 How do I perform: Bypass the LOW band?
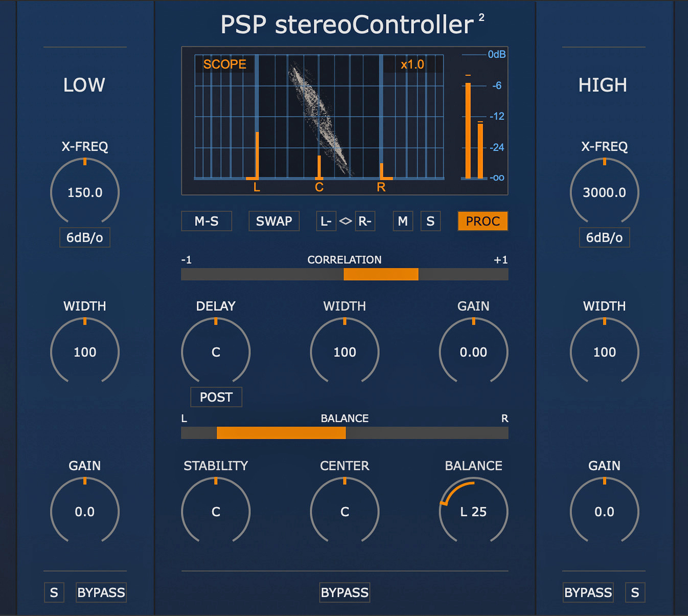(x=101, y=592)
